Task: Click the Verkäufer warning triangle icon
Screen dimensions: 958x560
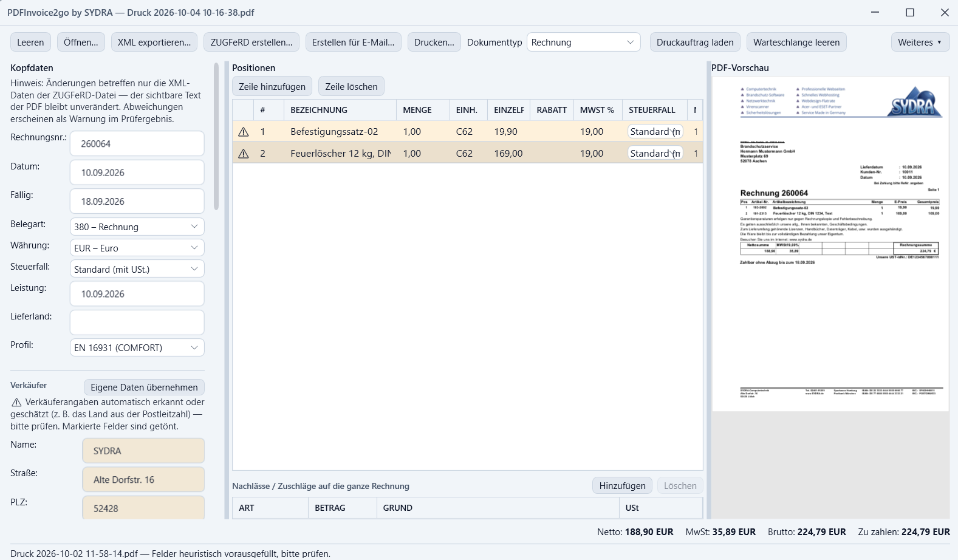Action: (17, 403)
